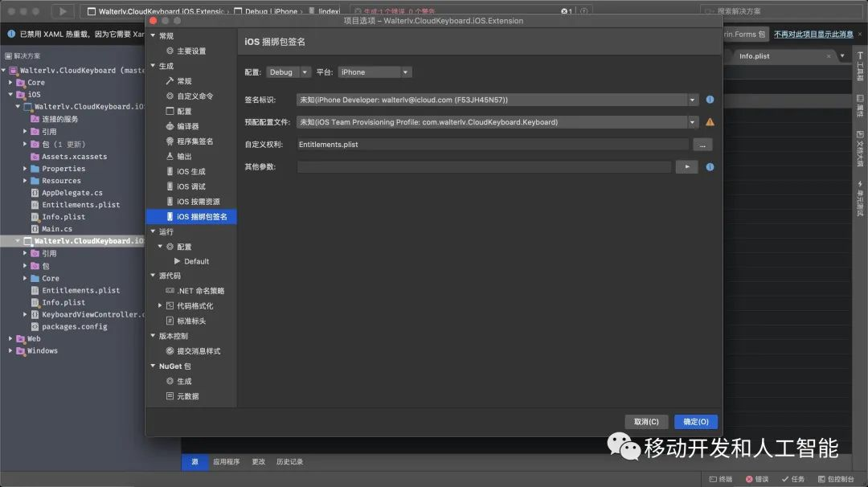Image resolution: width=868 pixels, height=487 pixels.
Task: Expand Windows folder in solution tree
Action: [10, 350]
